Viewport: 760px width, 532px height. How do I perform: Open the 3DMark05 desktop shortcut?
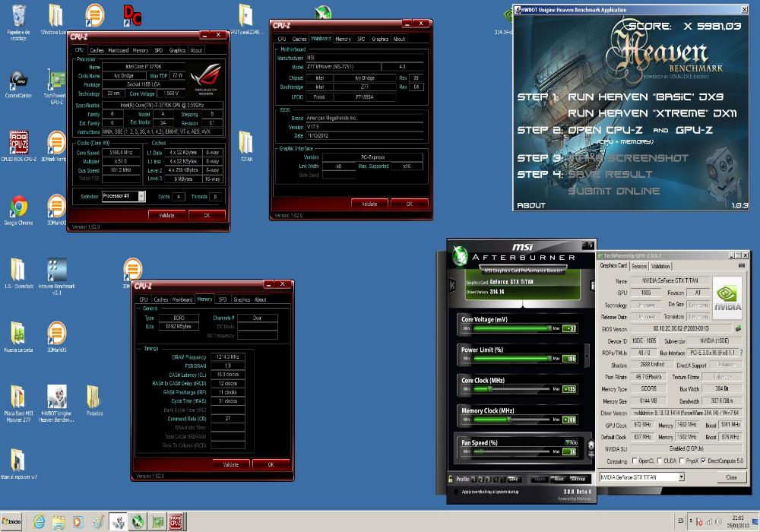(57, 336)
